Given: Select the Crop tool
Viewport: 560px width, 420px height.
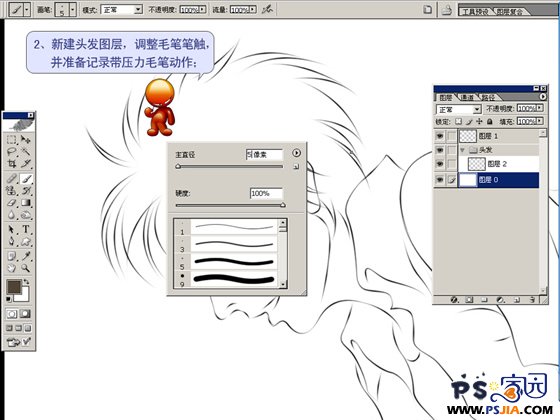Looking at the screenshot, I should point(12,164).
